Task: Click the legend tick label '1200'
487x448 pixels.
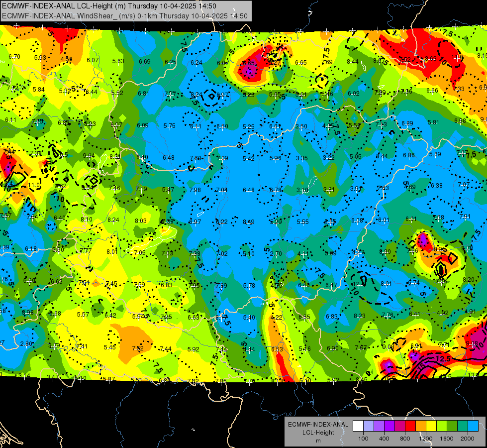Action: click(x=425, y=439)
